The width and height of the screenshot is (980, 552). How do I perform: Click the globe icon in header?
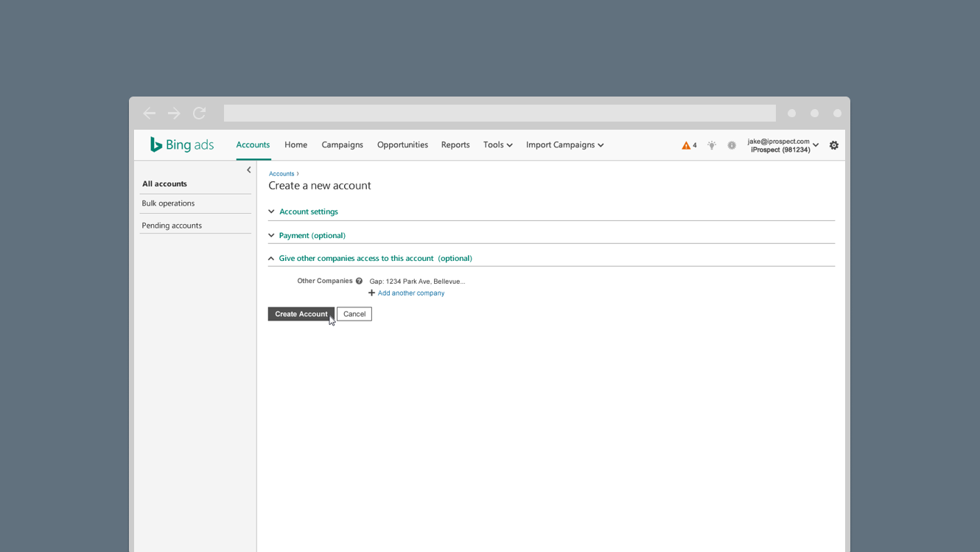click(732, 145)
